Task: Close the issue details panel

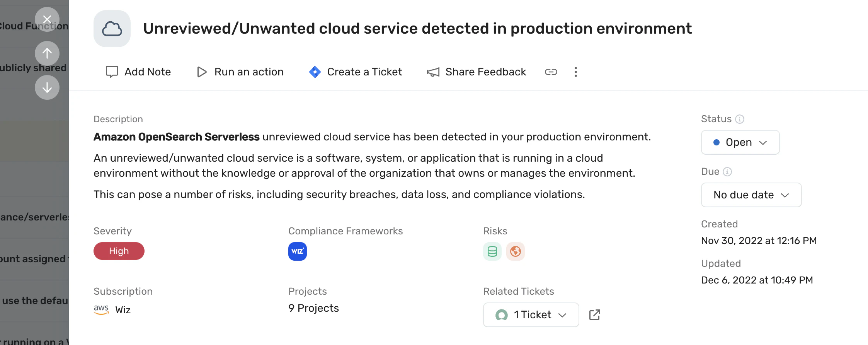Action: [x=47, y=19]
